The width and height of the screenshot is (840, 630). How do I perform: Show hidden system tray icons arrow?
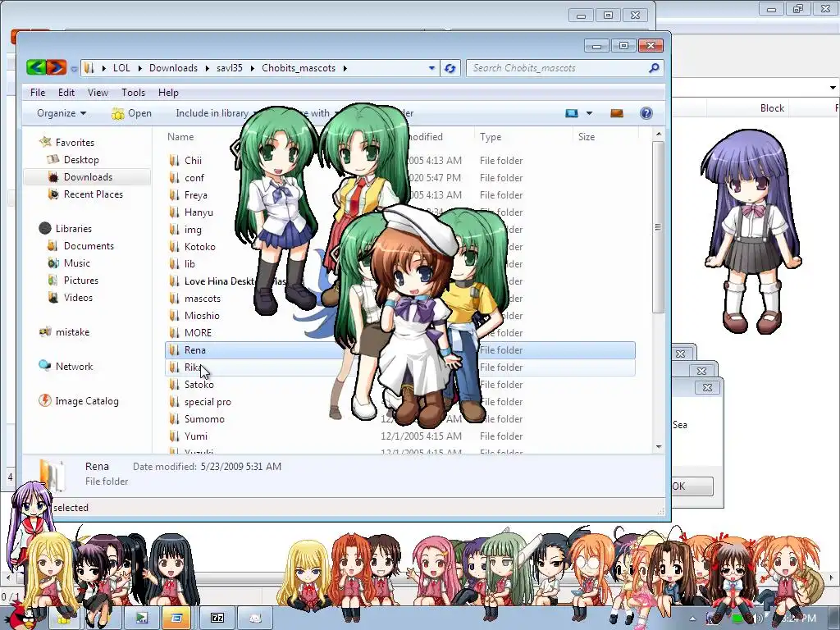click(x=692, y=619)
